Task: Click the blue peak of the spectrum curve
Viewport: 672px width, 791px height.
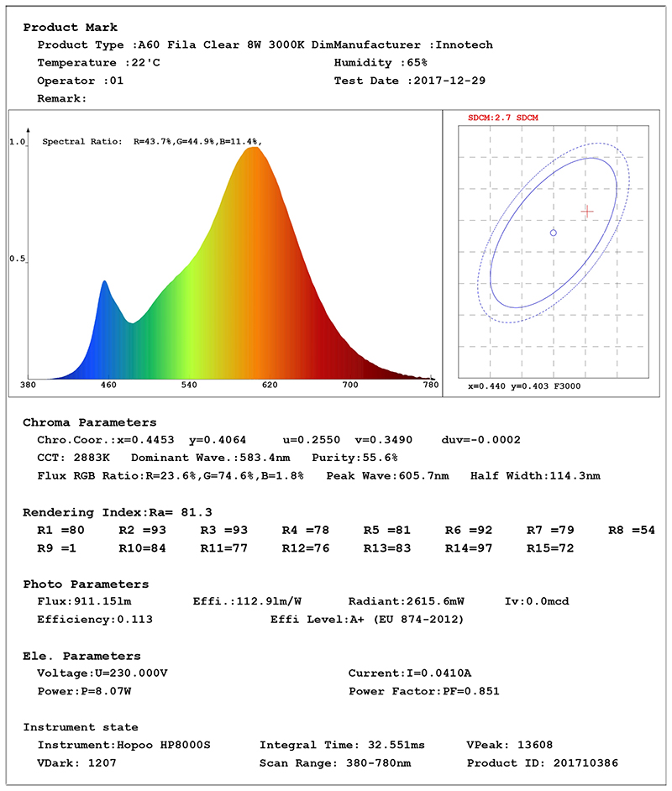Action: 104,283
